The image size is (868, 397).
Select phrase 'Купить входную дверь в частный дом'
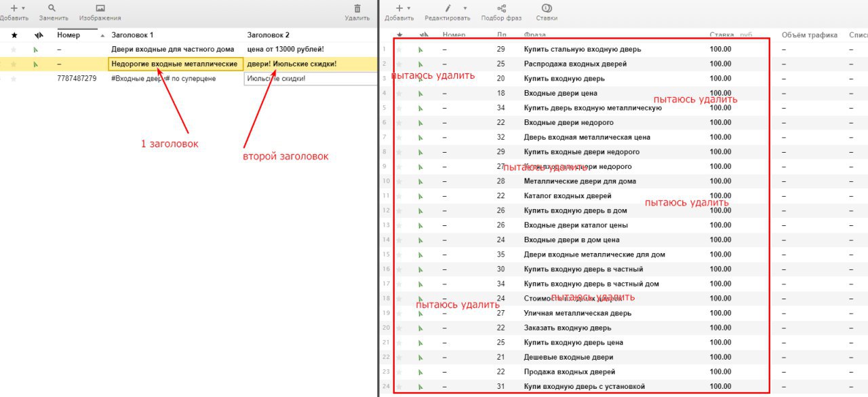tap(591, 284)
